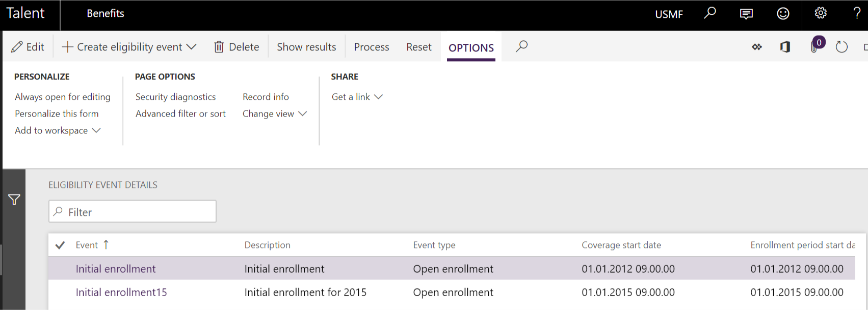The image size is (868, 310).
Task: Select 'Initial enrollment for 2015' description cell
Action: [305, 292]
